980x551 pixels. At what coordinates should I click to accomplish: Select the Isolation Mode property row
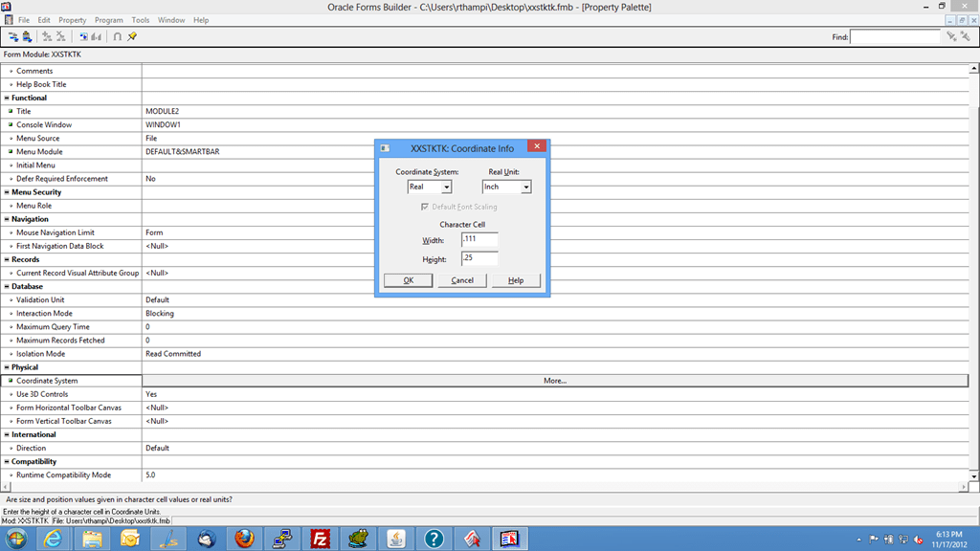tap(485, 354)
